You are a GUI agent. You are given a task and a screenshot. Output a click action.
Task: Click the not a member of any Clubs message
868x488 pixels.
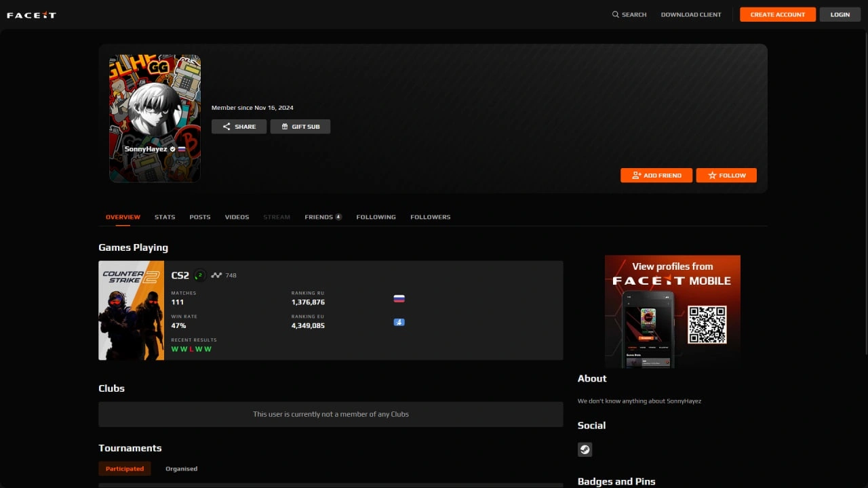(331, 414)
